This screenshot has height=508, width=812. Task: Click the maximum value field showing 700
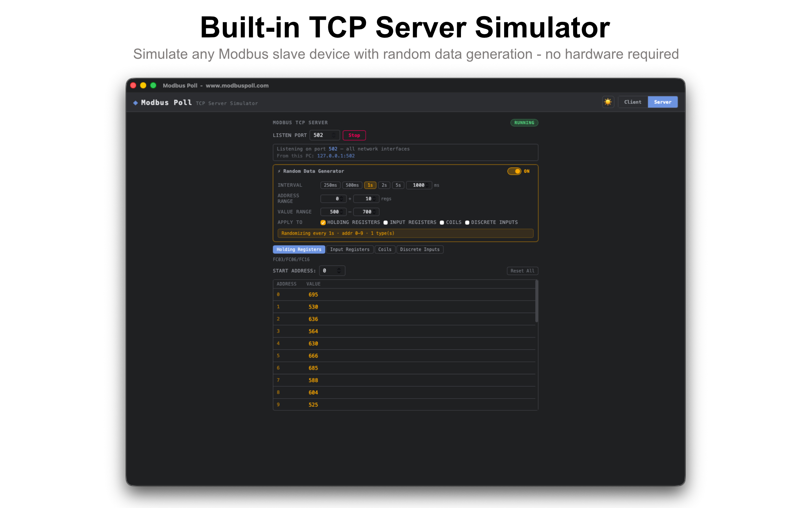tap(366, 212)
